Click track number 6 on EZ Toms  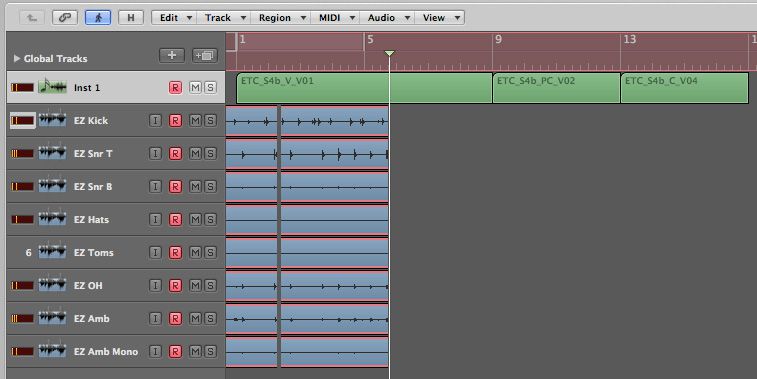click(x=28, y=253)
